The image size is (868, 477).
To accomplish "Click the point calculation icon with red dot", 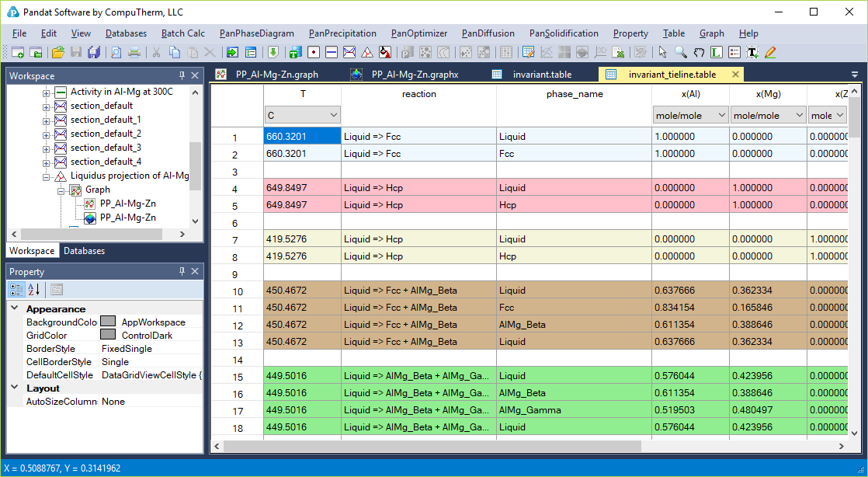I will 313,53.
